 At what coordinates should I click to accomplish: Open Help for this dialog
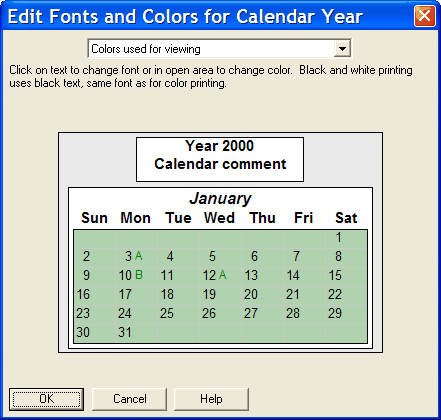coord(211,399)
